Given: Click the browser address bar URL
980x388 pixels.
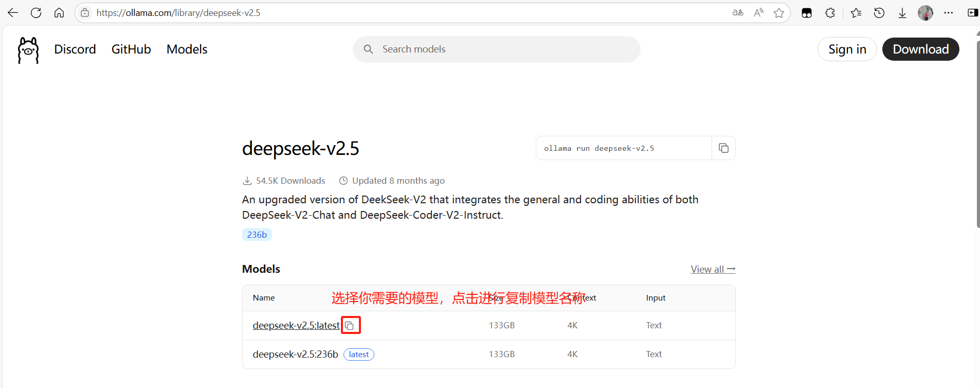Looking at the screenshot, I should click(x=178, y=13).
